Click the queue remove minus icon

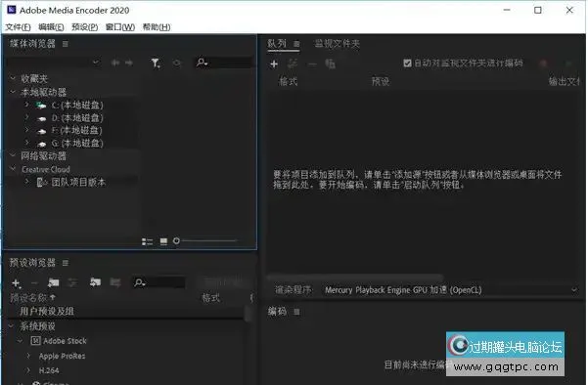[312, 64]
